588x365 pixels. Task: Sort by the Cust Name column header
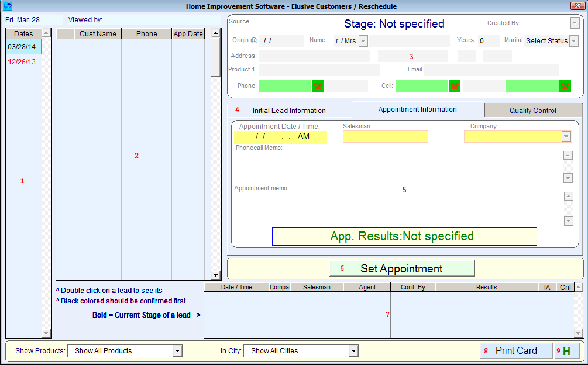(x=98, y=33)
